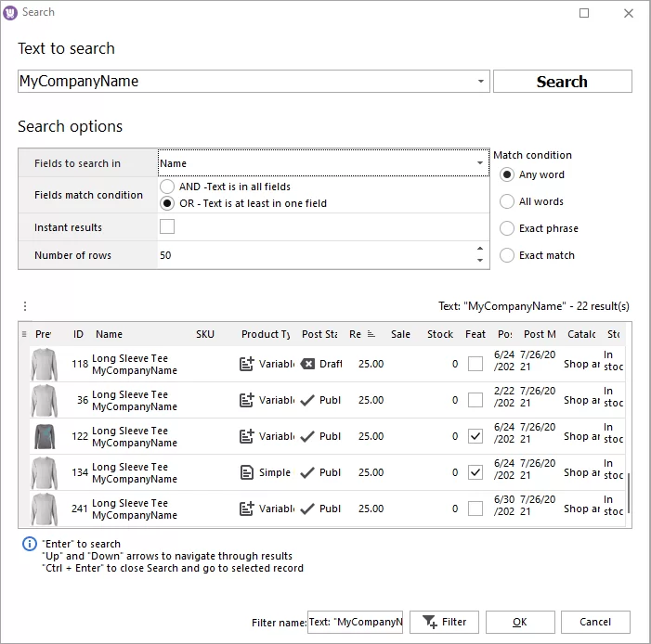Screen dimensions: 651x644
Task: Open the Fields to search in dropdown
Action: (480, 163)
